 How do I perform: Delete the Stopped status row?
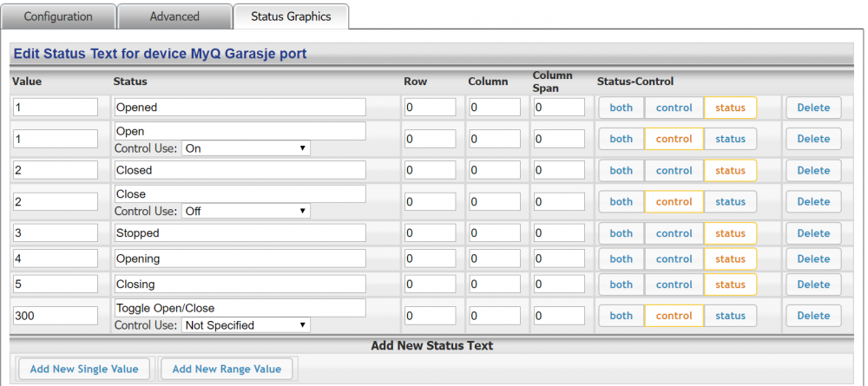coord(813,233)
